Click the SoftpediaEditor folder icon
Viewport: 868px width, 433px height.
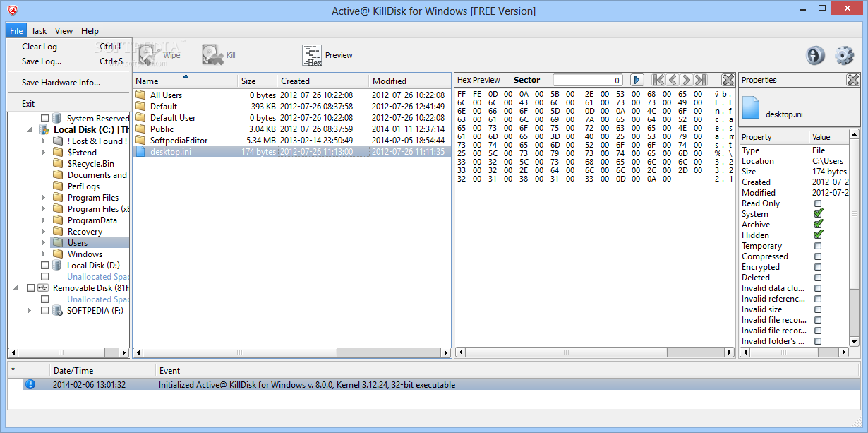tap(140, 140)
